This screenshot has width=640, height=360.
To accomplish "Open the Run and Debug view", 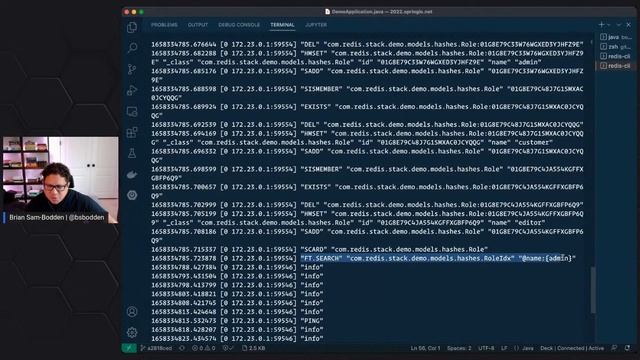I will pos(132,90).
